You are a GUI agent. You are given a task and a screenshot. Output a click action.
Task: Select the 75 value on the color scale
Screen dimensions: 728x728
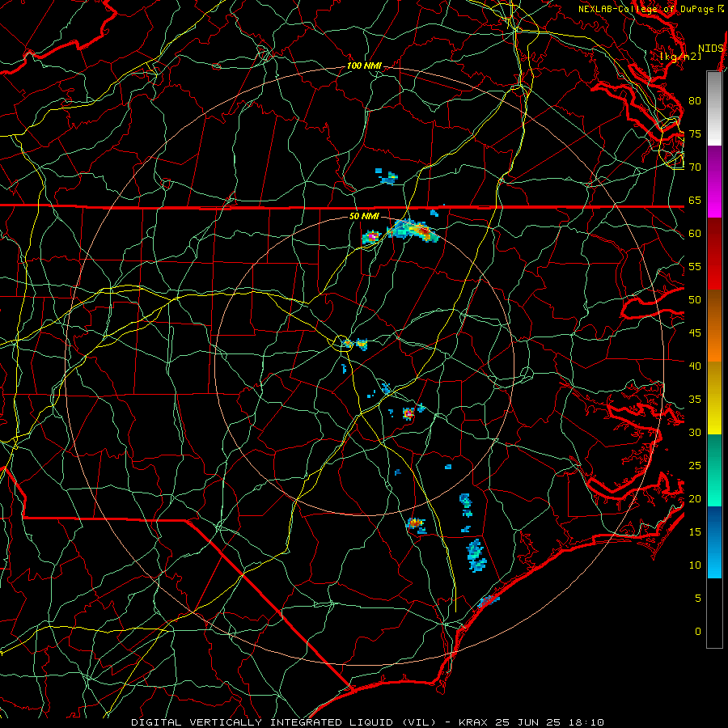click(x=695, y=133)
